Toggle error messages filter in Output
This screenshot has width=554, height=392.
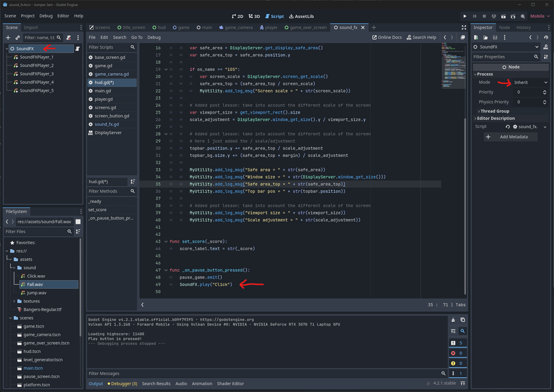click(457, 353)
